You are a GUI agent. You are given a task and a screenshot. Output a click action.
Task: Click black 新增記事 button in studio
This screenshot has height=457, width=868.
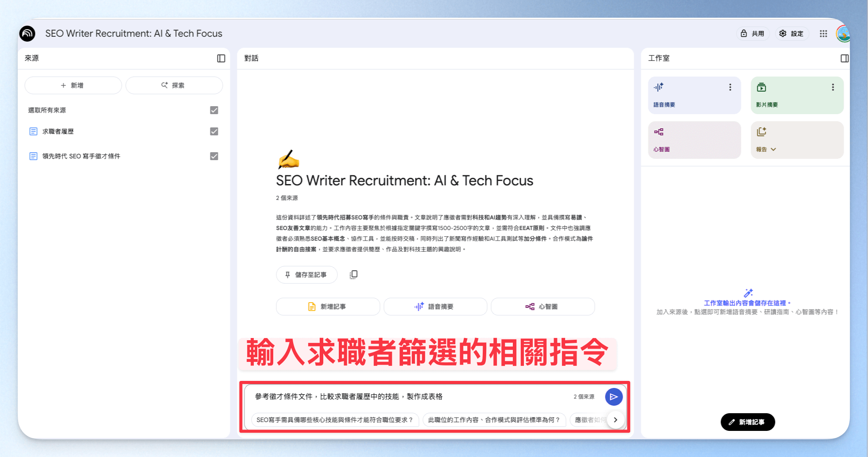pyautogui.click(x=748, y=422)
